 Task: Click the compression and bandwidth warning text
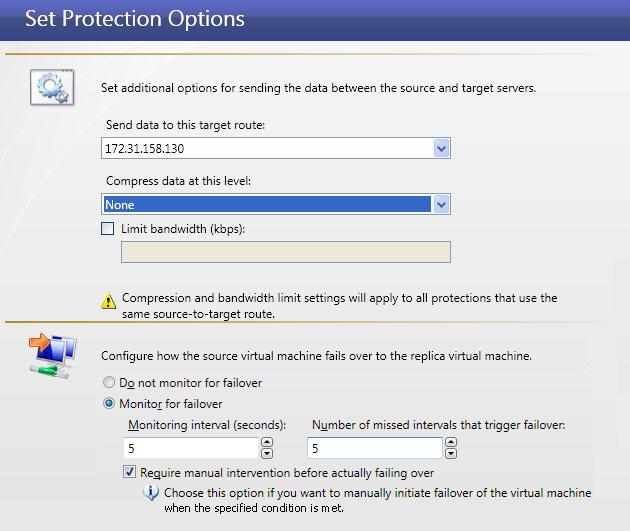coord(339,306)
